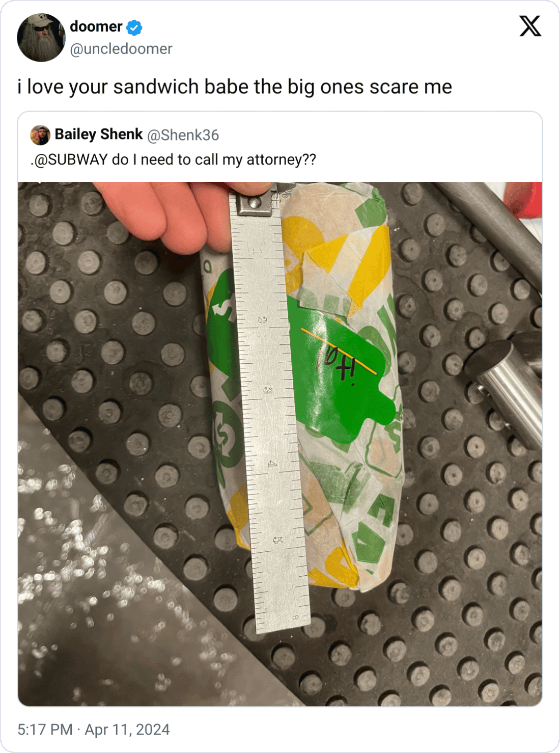Viewport: 560px width, 753px height.
Task: Visit the @uncledoomer handle
Action: point(121,49)
